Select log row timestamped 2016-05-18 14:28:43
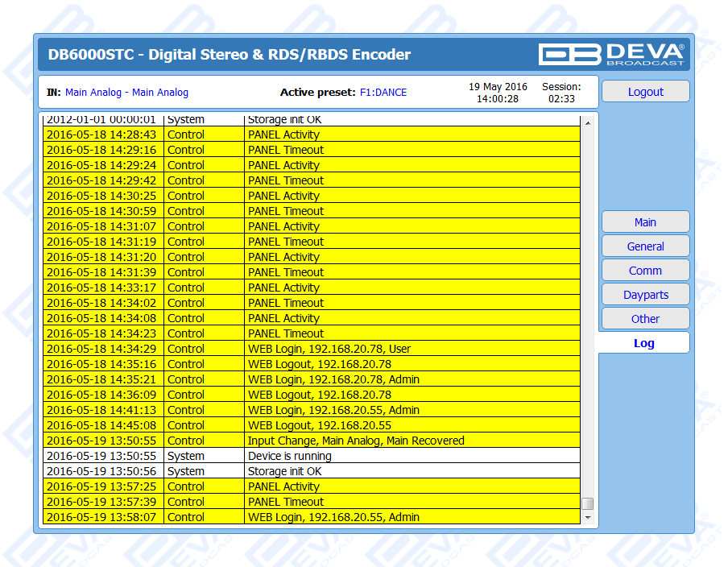This screenshot has height=567, width=728. click(101, 135)
